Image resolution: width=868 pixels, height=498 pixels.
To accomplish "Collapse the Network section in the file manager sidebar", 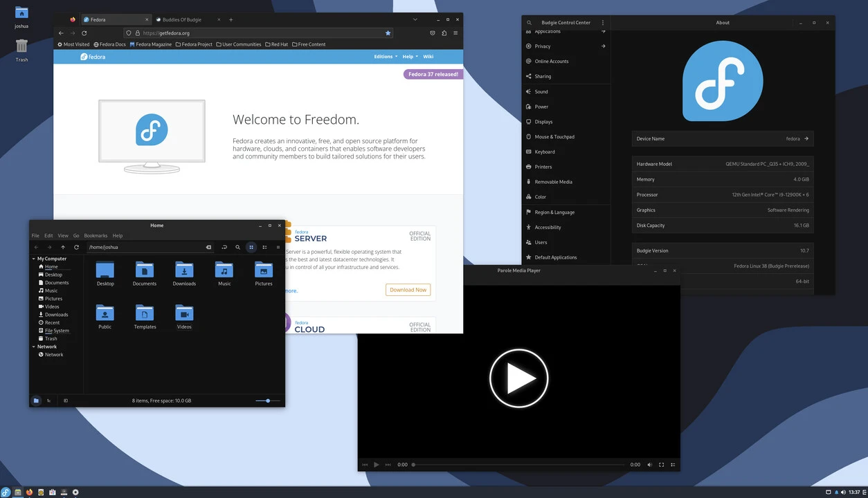I will point(33,346).
